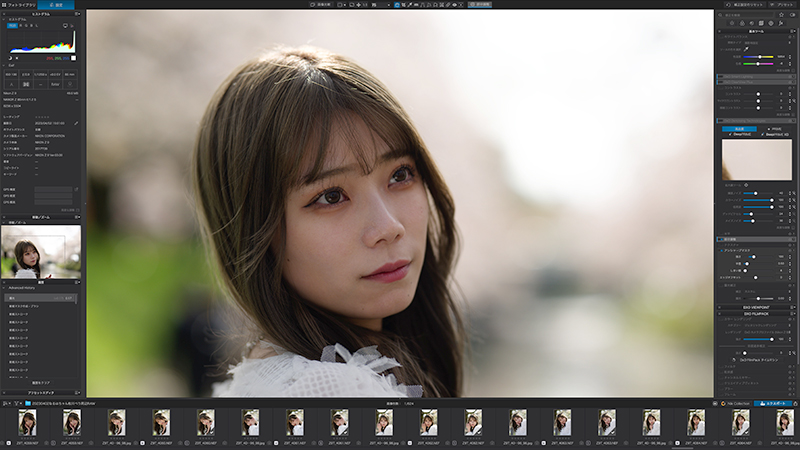Show the L luminance histogram channel

click(x=37, y=26)
